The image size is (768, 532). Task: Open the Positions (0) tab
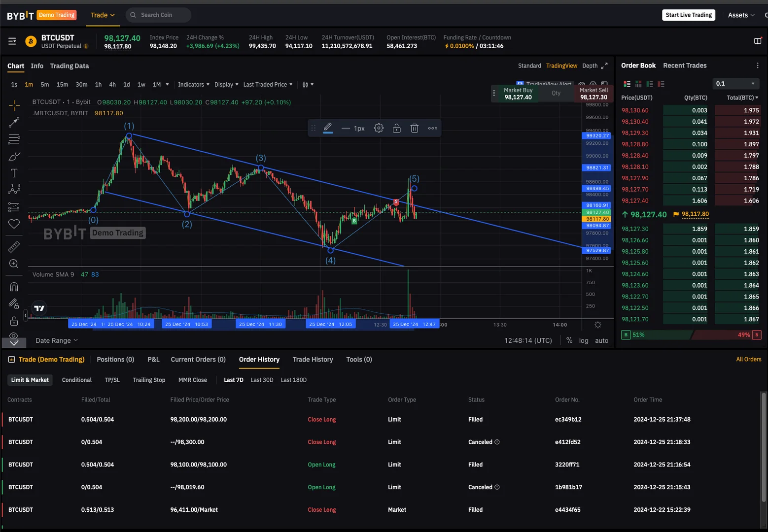(x=115, y=360)
